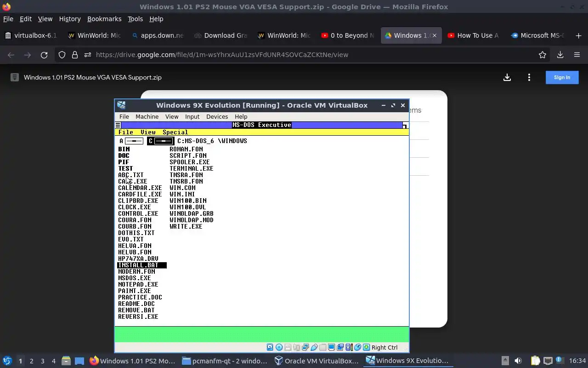Reload the current Firefox page
Viewport: 588px width, 368px height.
[x=44, y=55]
